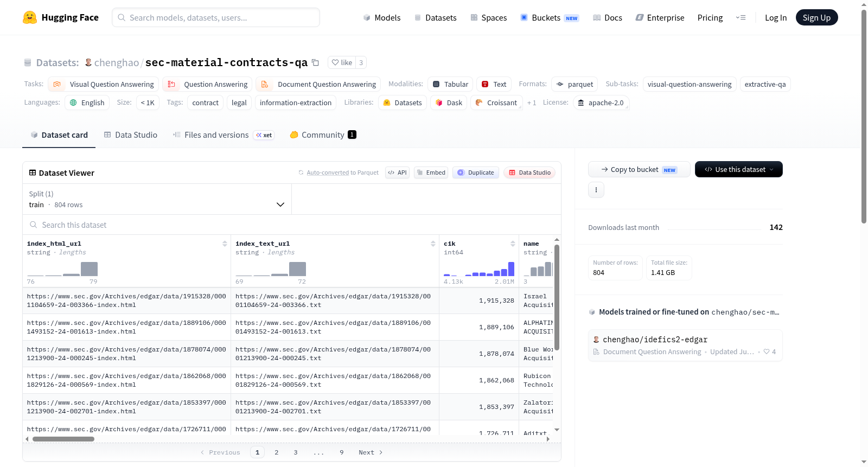This screenshot has height=467, width=868.
Task: Open Spaces in the top navigation
Action: tap(488, 17)
